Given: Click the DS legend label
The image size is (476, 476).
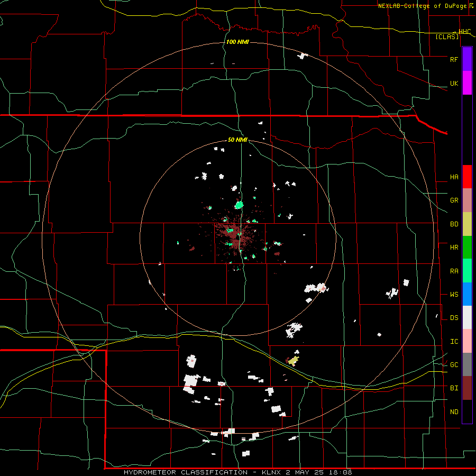Looking at the screenshot, I should pos(454,318).
